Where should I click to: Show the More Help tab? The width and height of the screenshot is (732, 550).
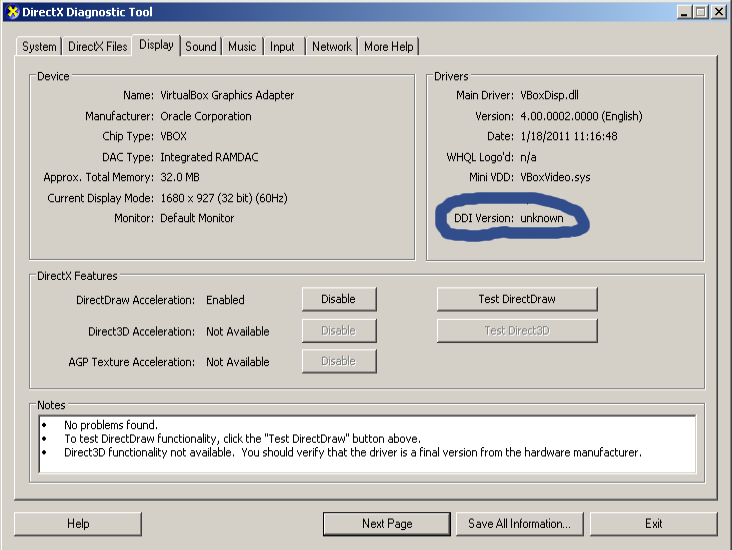click(388, 47)
